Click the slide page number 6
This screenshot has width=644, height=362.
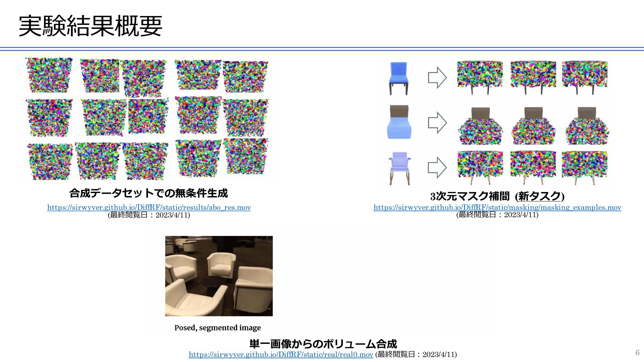638,353
